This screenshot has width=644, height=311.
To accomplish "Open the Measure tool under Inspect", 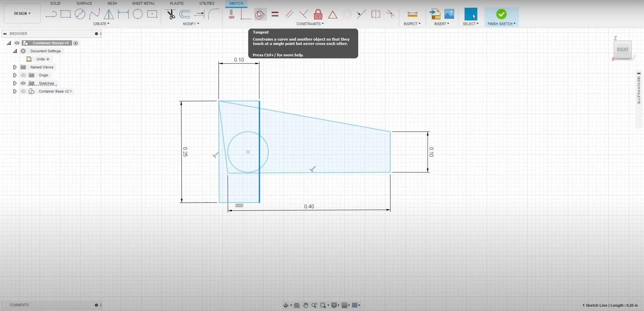I will [x=412, y=14].
